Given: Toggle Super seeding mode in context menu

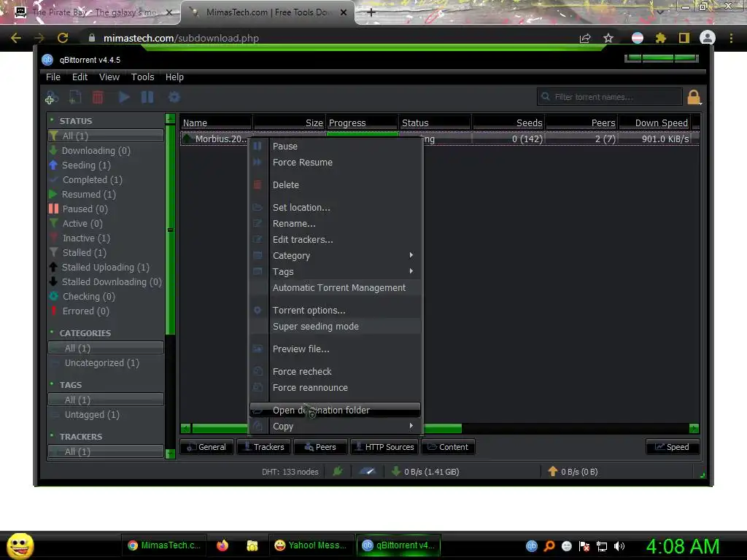Looking at the screenshot, I should pos(336,326).
